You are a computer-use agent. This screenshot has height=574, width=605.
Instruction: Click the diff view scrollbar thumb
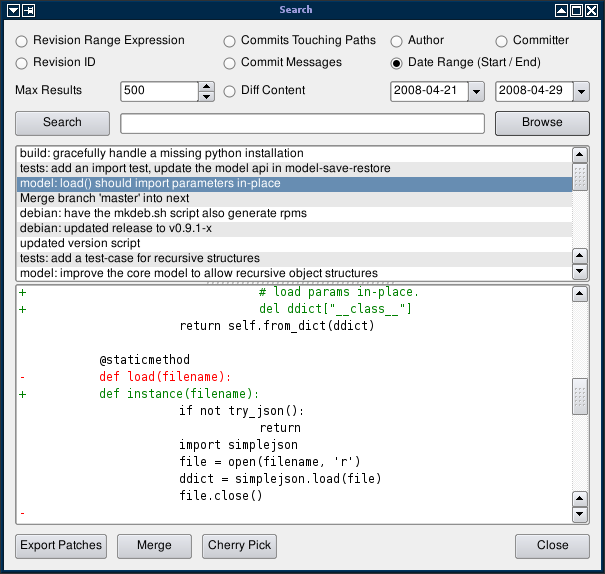[580, 397]
